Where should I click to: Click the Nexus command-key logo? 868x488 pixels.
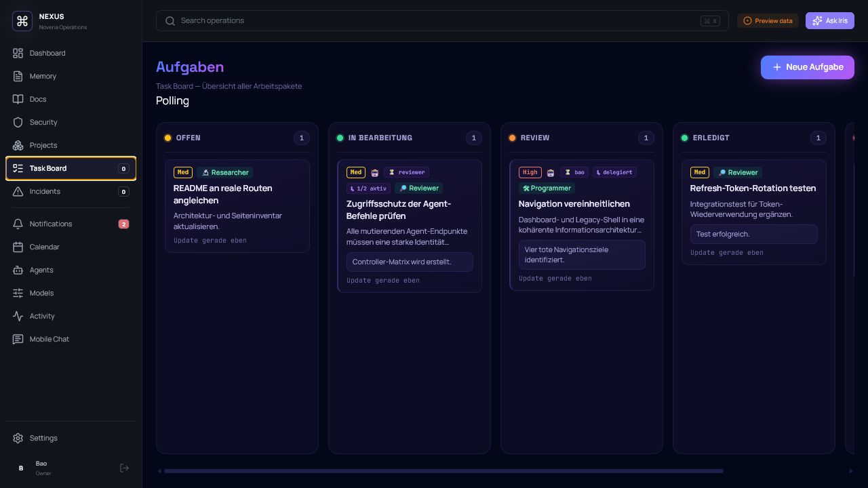pyautogui.click(x=22, y=21)
